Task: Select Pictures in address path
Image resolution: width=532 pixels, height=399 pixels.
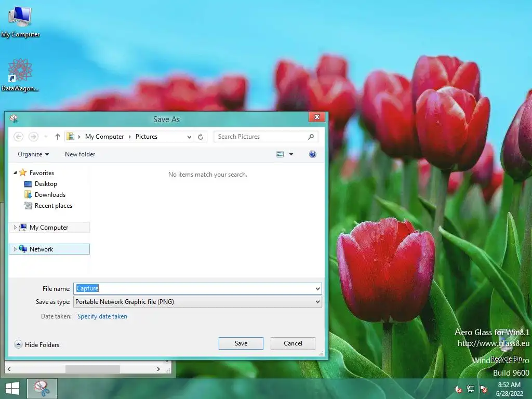Action: (146, 137)
